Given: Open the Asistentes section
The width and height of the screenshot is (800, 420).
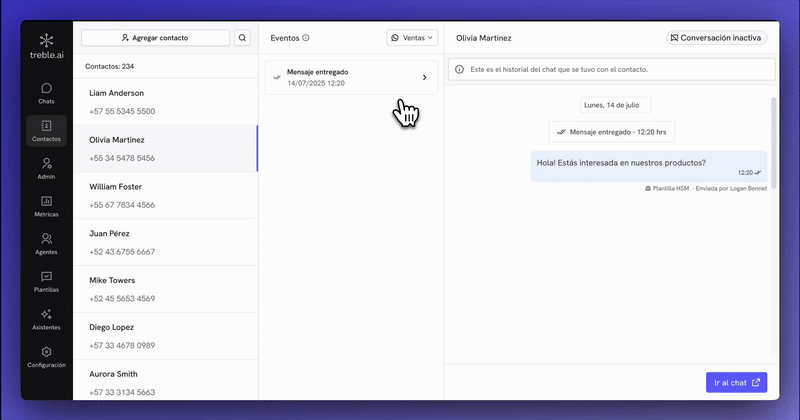Looking at the screenshot, I should 46,319.
